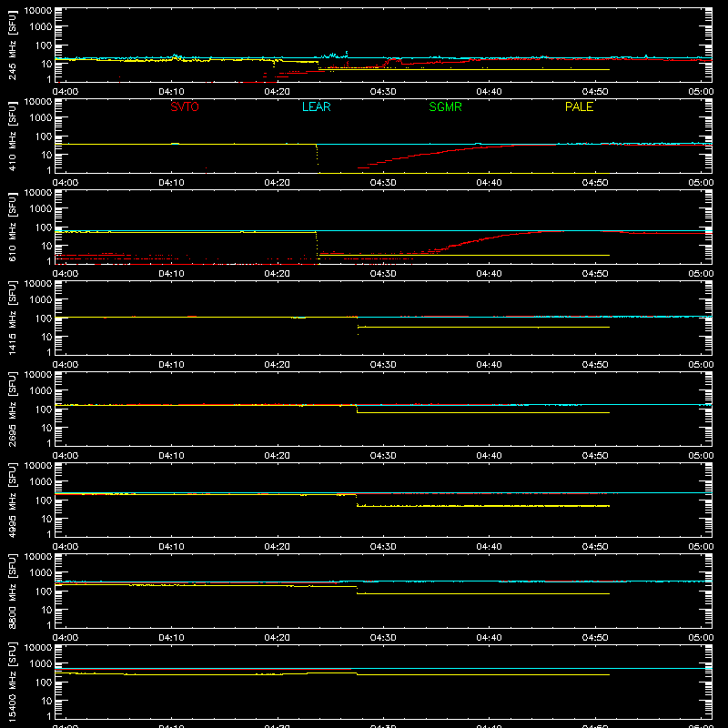Click 04:40 tick below the 610 MHz panel
Image resolution: width=728 pixels, height=728 pixels.
[489, 274]
